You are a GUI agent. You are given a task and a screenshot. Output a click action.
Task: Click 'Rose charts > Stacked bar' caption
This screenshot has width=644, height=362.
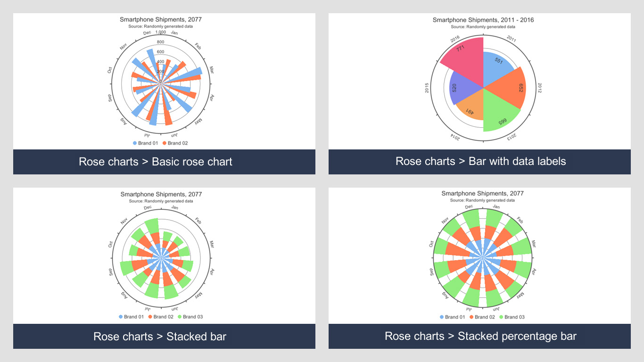click(160, 337)
